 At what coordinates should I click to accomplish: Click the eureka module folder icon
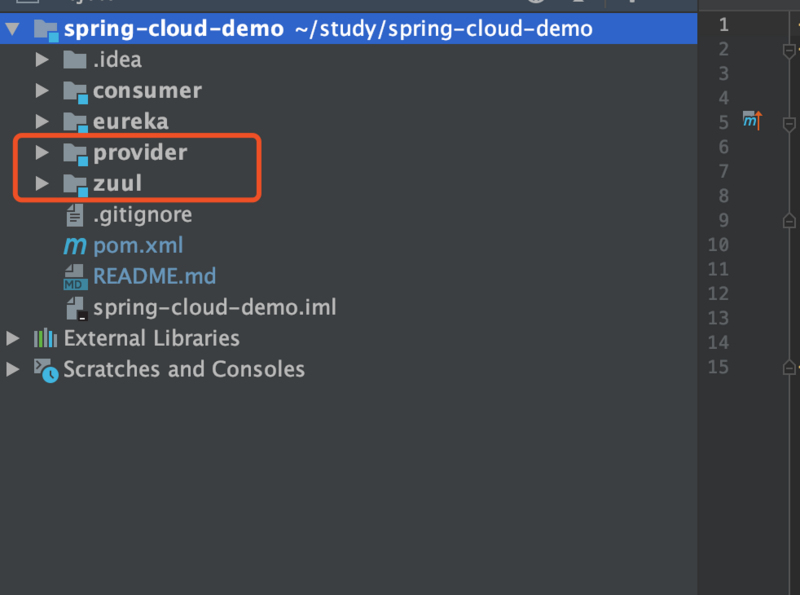click(76, 121)
